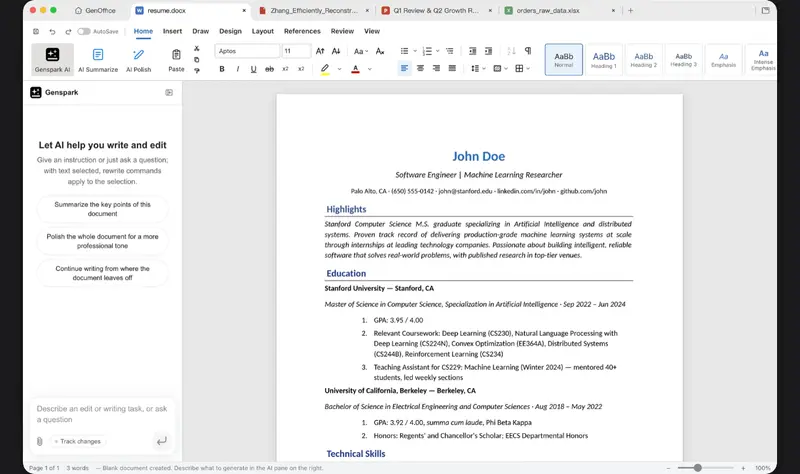
Task: Toggle underline formatting
Action: click(x=254, y=68)
